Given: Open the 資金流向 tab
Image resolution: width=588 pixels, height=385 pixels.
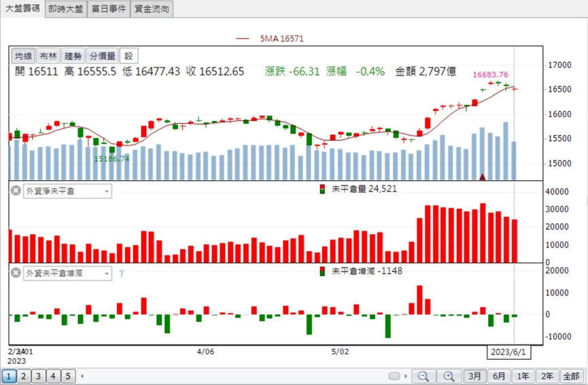Looking at the screenshot, I should click(x=152, y=9).
